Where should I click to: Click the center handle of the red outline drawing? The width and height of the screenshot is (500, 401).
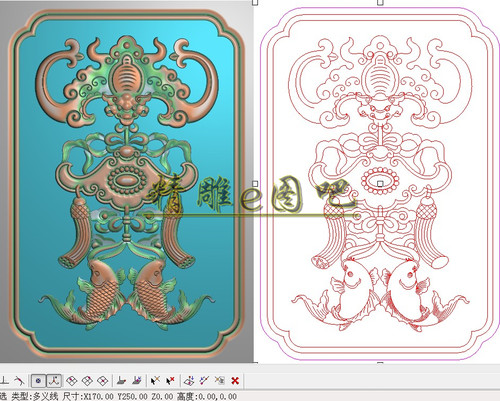380,184
